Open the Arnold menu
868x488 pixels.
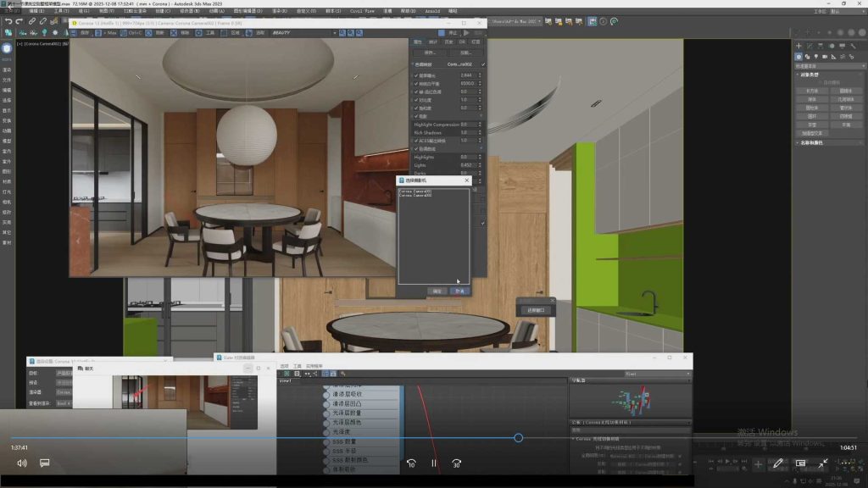[432, 11]
